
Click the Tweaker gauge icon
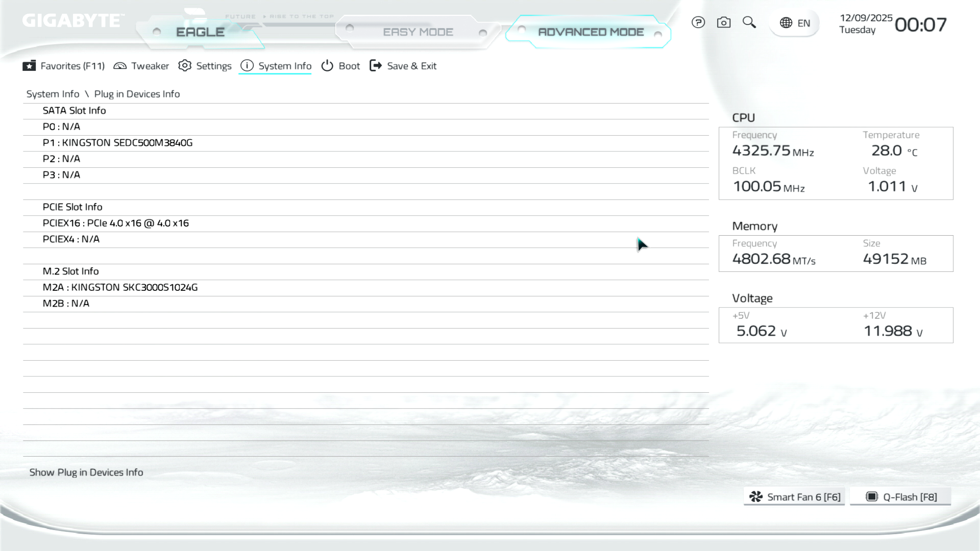[120, 66]
